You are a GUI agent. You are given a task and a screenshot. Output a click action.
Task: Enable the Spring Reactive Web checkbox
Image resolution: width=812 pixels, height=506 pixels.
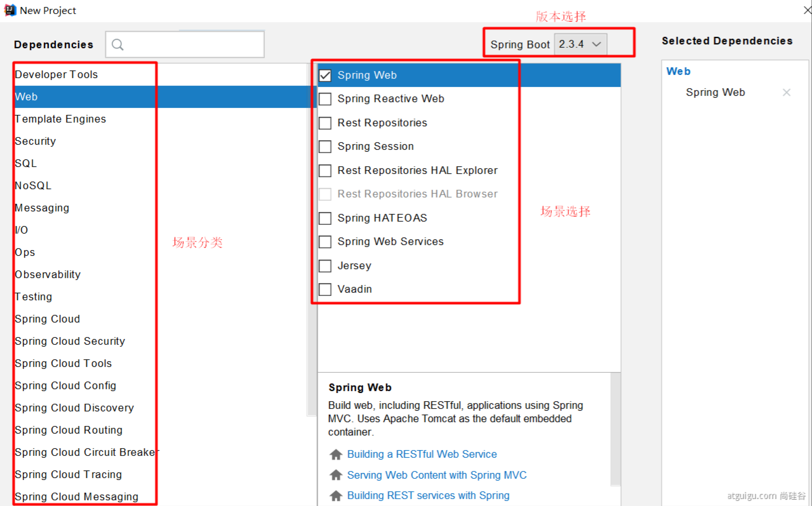325,99
